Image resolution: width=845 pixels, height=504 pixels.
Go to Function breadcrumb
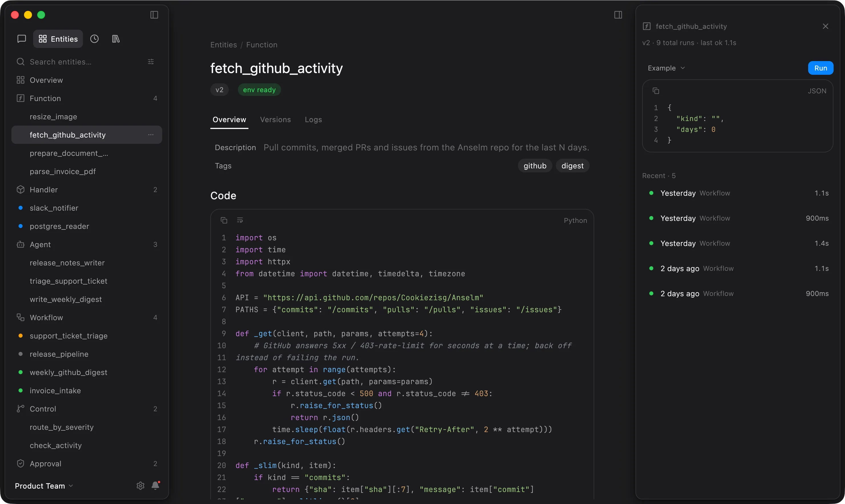(x=262, y=45)
